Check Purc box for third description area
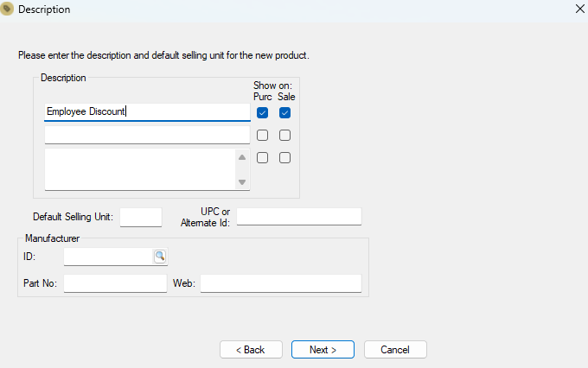Viewport: 588px width, 368px height. (x=263, y=158)
